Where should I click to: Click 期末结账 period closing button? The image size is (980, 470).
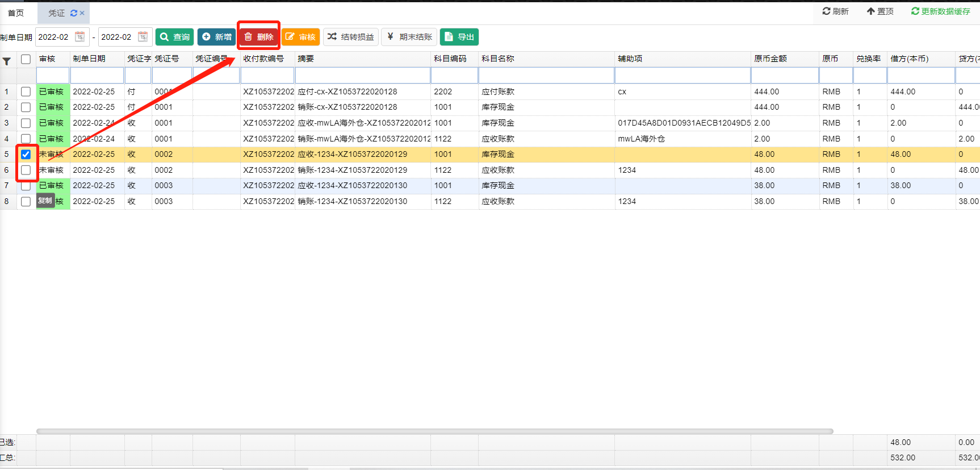tap(409, 37)
